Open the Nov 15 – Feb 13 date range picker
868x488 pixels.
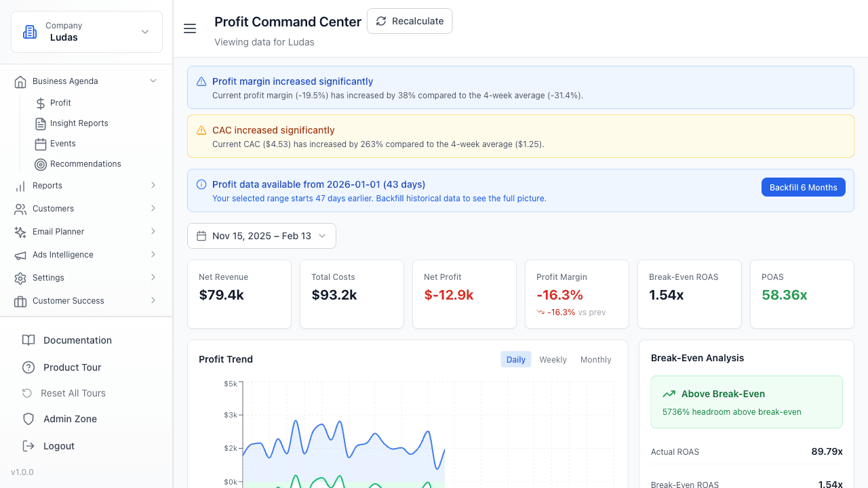point(261,235)
